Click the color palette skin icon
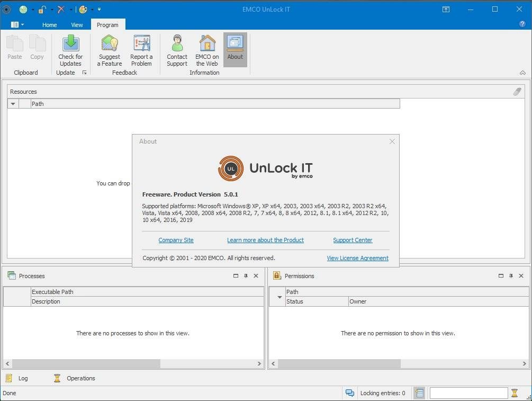This screenshot has height=401, width=532. click(x=83, y=10)
